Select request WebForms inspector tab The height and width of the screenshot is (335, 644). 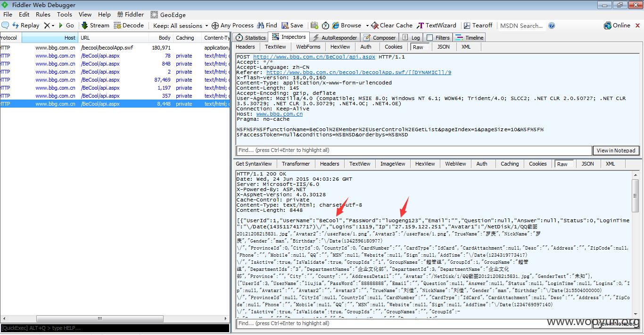[x=308, y=47]
